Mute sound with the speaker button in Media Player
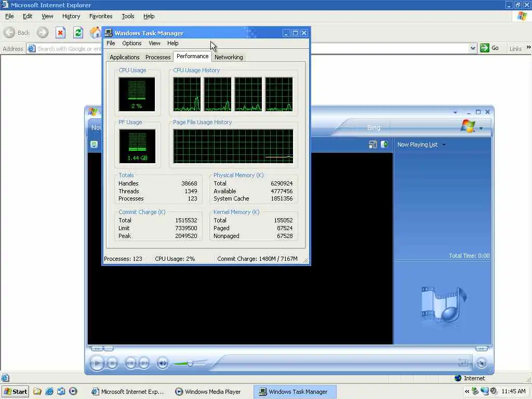Screen dimensions: 532x399 [163, 363]
